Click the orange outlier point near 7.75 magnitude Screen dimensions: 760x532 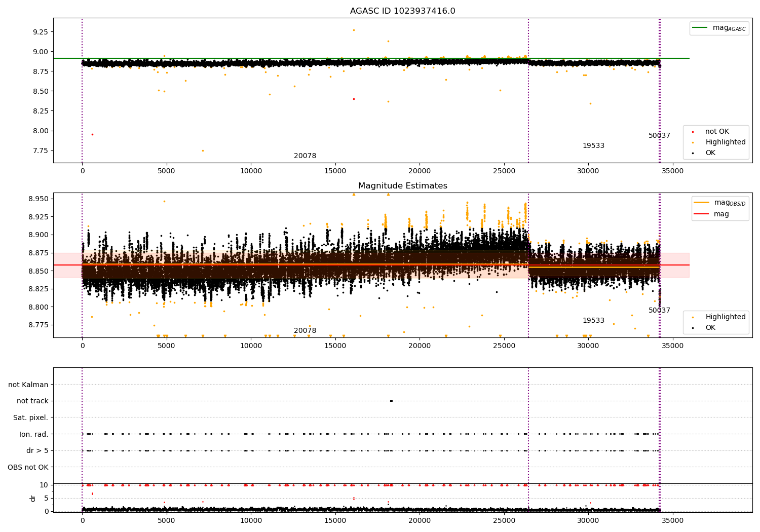[203, 150]
